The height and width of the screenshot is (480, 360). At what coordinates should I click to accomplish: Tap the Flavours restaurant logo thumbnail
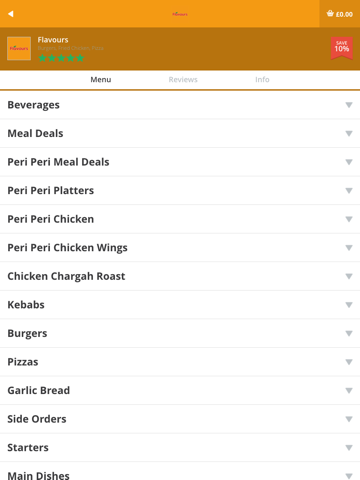[x=19, y=48]
